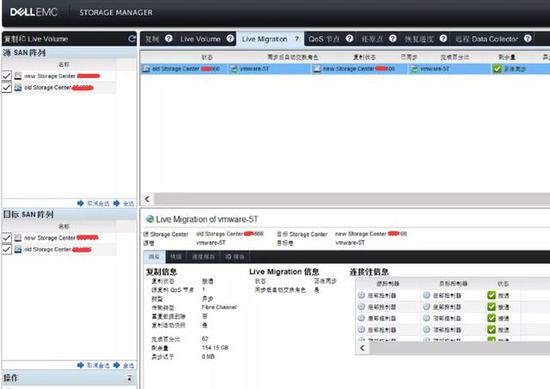
Task: Click old Storage Center icon in target SAN list
Action: click(x=18, y=249)
